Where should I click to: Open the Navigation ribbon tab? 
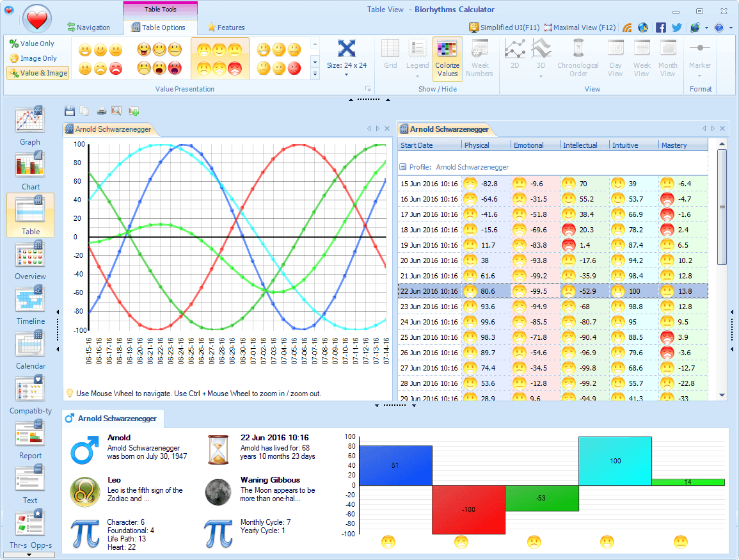(88, 28)
